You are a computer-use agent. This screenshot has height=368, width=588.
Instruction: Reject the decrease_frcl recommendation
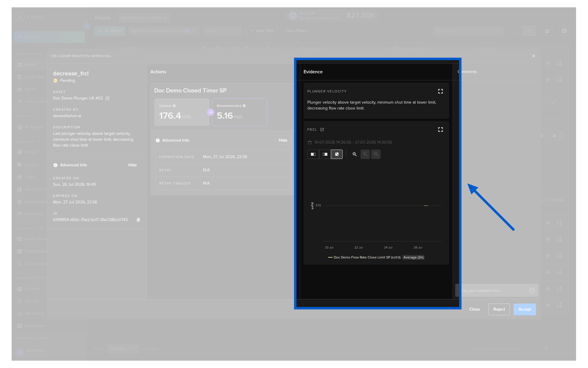[499, 309]
